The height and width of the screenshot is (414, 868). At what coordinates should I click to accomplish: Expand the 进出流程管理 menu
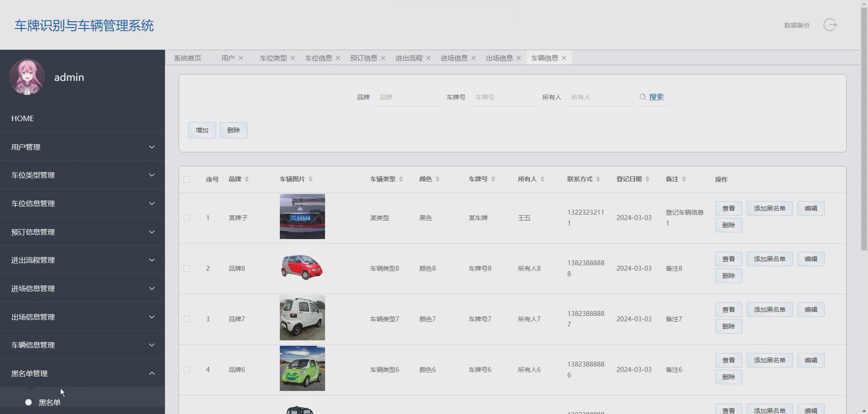click(82, 260)
